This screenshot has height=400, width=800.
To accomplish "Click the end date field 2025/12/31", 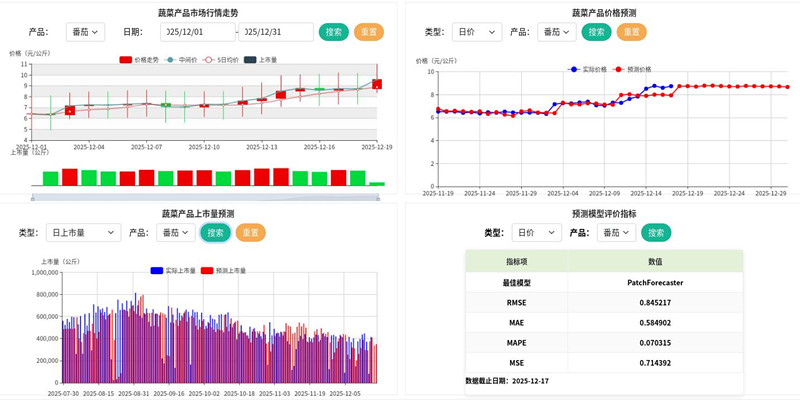I will 276,32.
